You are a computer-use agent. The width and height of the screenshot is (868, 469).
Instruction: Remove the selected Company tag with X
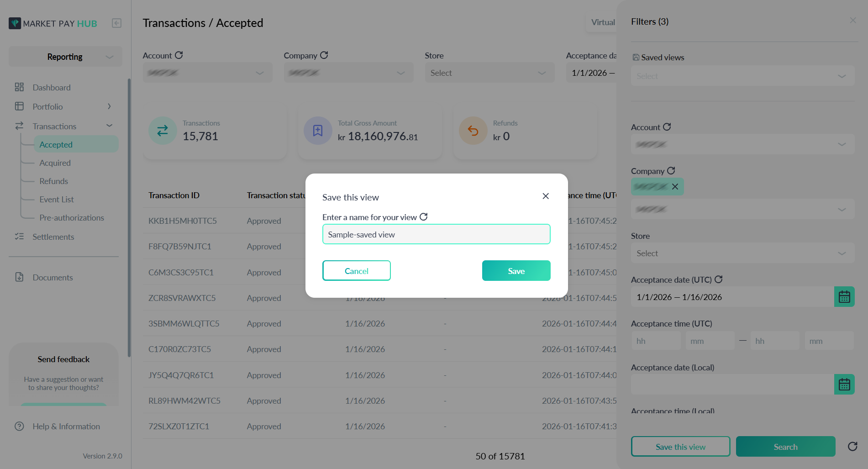[675, 186]
